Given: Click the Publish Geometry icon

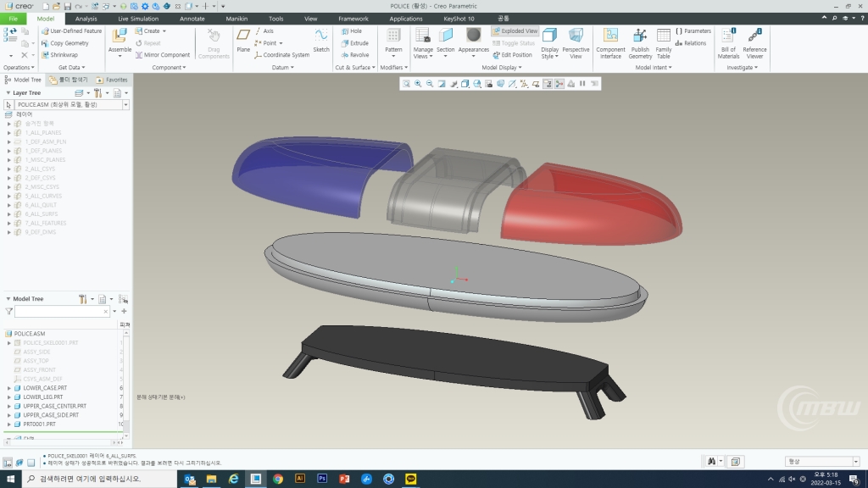Looking at the screenshot, I should pyautogui.click(x=640, y=36).
